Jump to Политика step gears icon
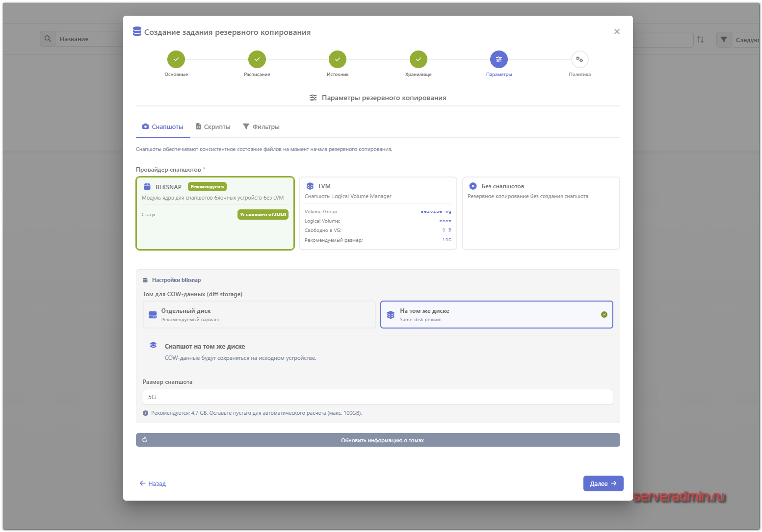This screenshot has height=532, width=762. point(579,59)
